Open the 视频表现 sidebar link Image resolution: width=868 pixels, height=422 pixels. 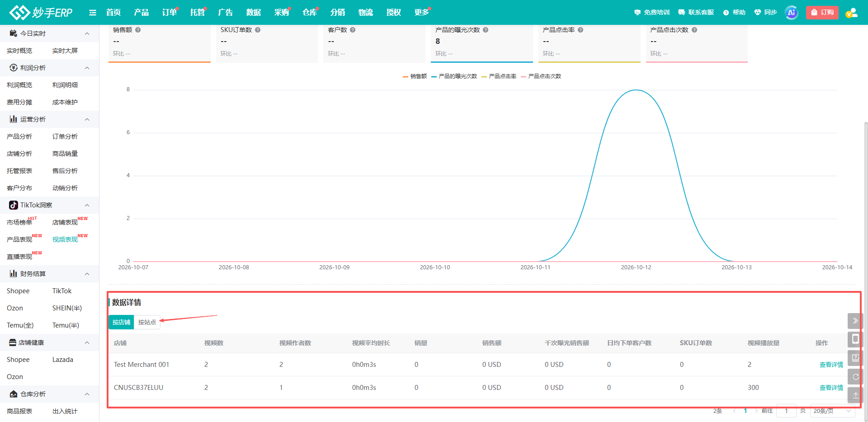click(x=65, y=239)
